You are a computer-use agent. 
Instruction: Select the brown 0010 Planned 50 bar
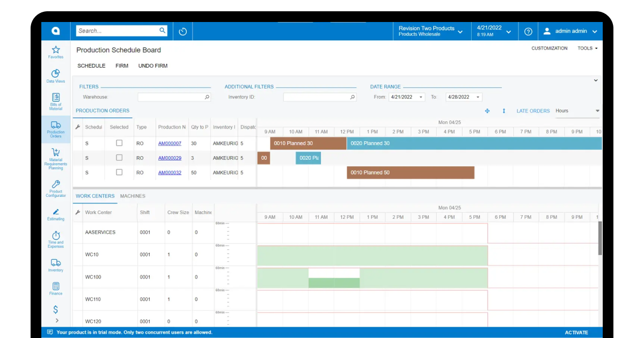[x=411, y=173]
